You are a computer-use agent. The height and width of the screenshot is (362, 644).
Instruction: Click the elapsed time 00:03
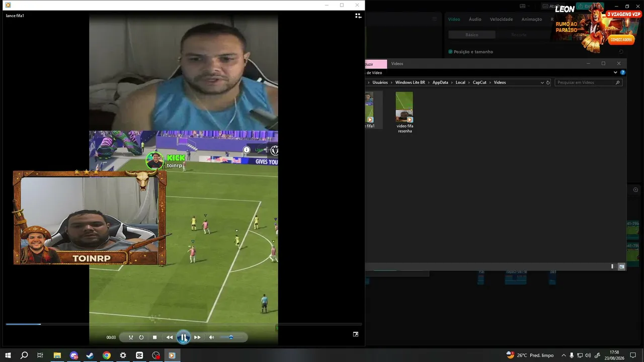click(x=111, y=337)
